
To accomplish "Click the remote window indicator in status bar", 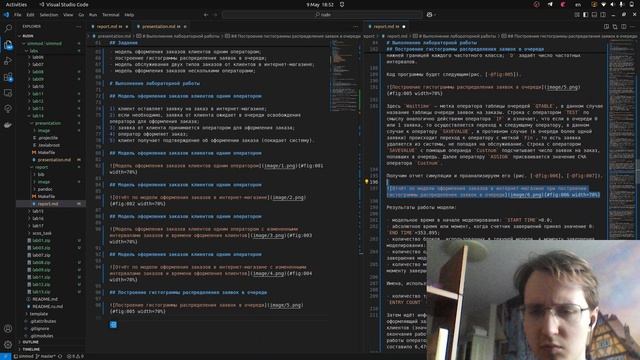I will [5, 356].
